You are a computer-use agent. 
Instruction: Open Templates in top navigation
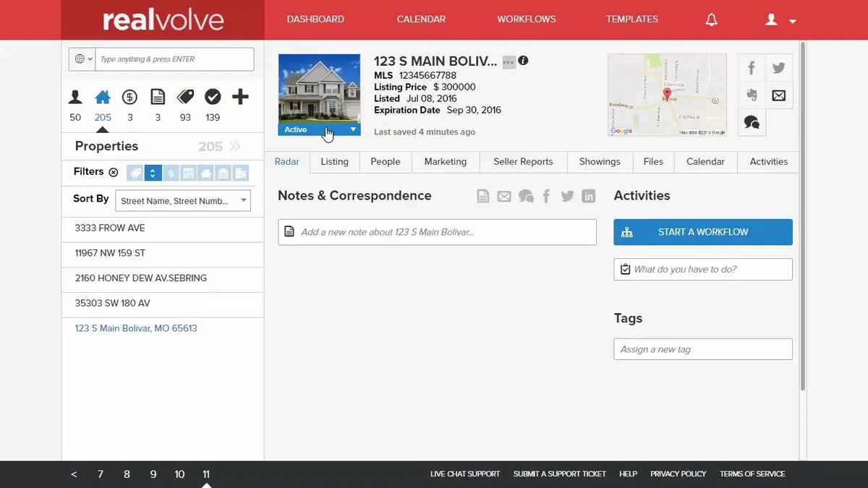tap(632, 20)
